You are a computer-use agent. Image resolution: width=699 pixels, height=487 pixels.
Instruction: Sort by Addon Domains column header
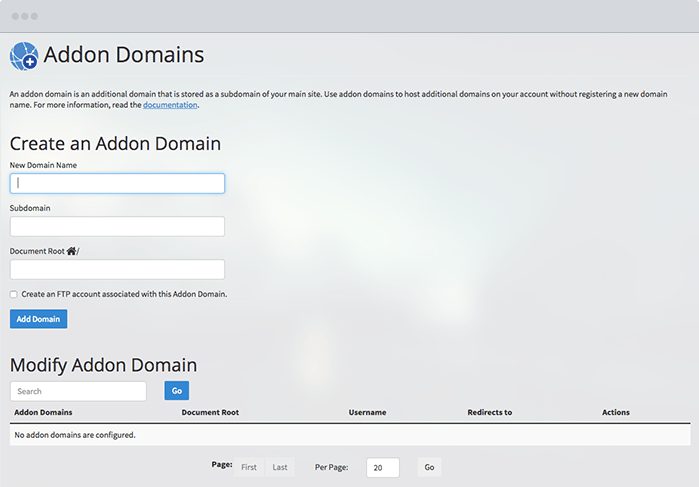coord(43,412)
